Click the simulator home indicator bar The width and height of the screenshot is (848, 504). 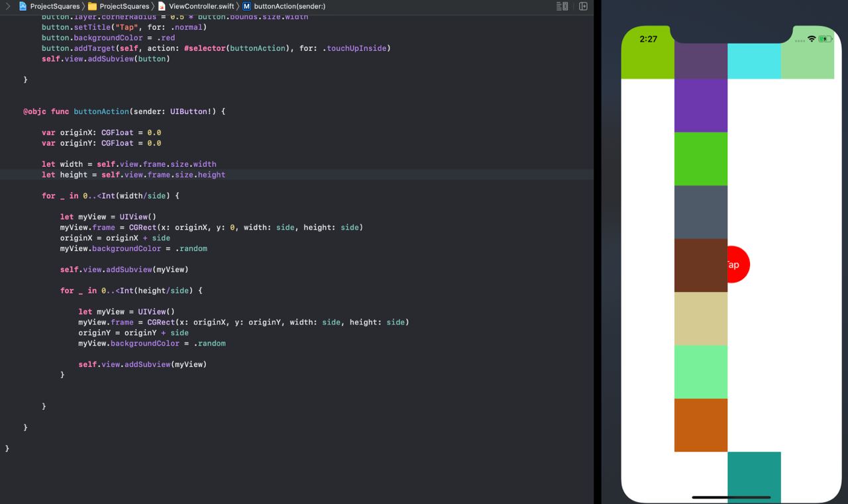(x=731, y=497)
